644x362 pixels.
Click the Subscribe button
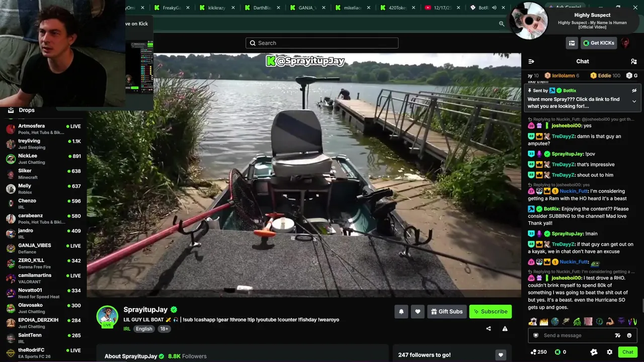pos(491,312)
